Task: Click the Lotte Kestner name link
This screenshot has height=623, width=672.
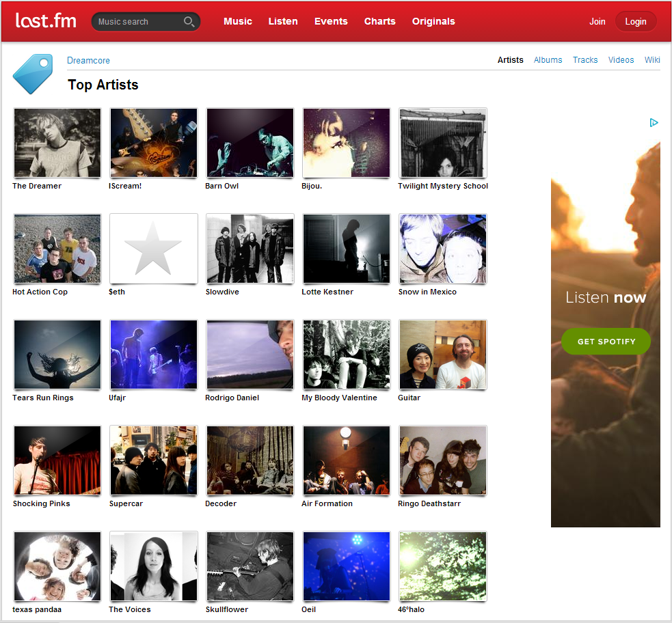Action: click(327, 292)
